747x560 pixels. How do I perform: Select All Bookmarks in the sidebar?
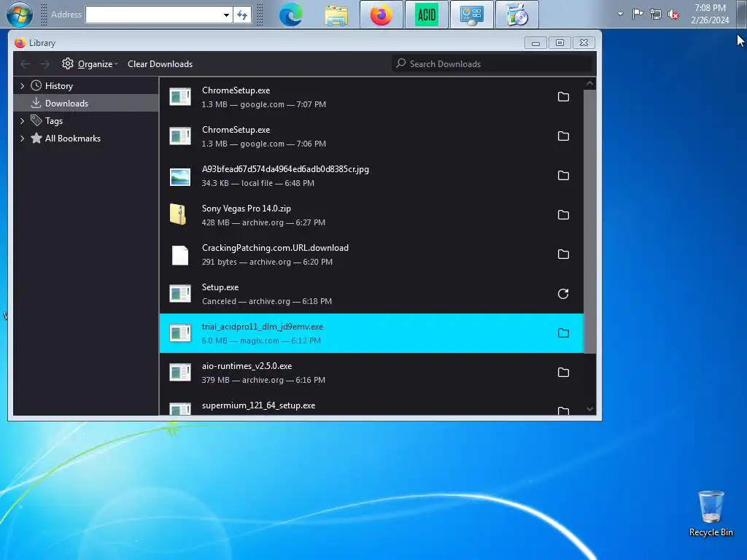click(x=73, y=139)
